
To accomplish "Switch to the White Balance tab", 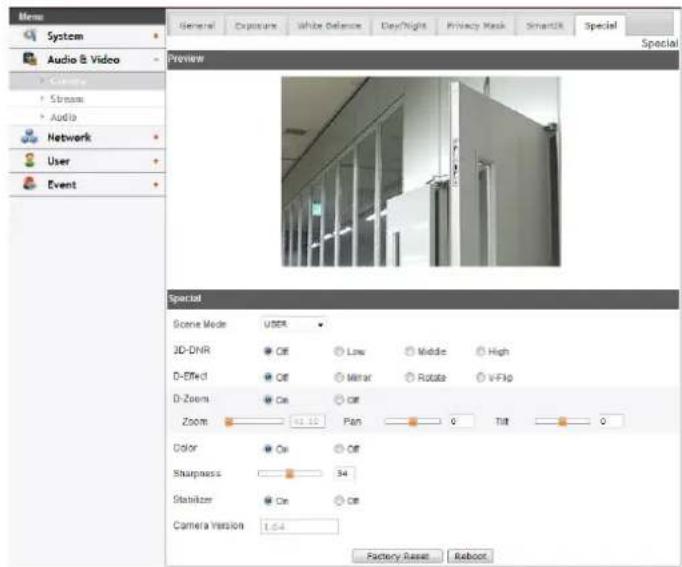I will coord(329,26).
